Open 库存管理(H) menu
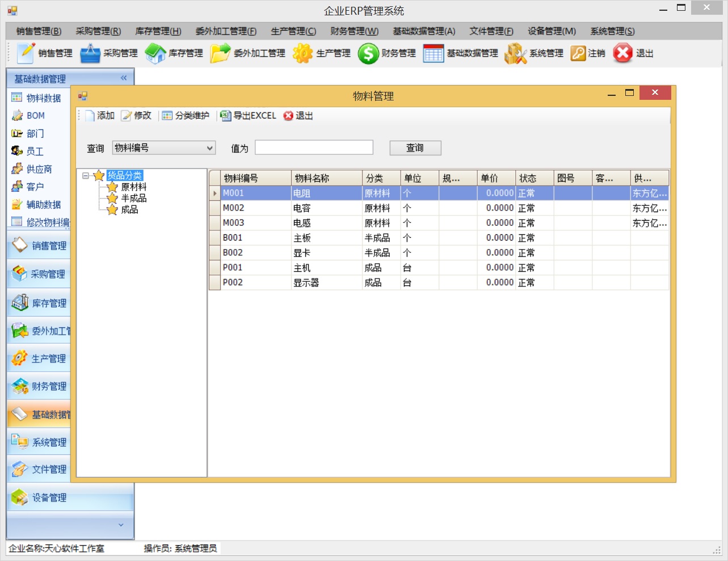The height and width of the screenshot is (561, 728). [158, 31]
